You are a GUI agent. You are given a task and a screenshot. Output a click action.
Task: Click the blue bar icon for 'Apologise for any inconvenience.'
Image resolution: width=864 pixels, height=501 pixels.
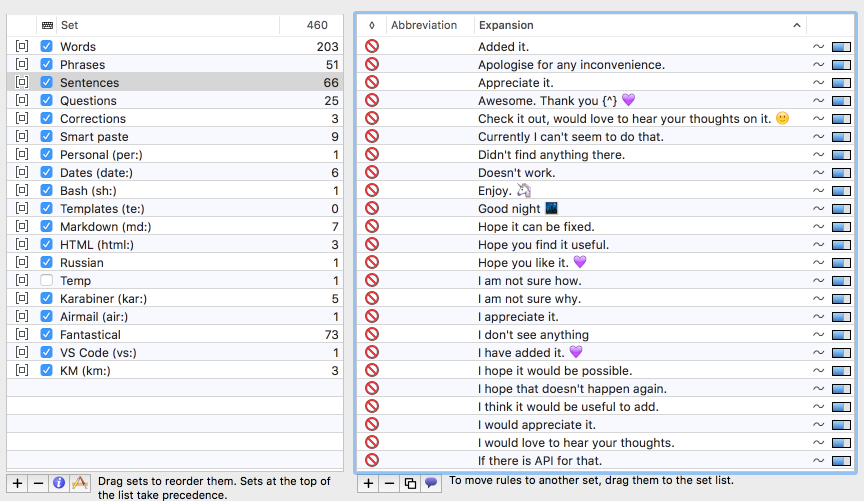click(x=841, y=65)
